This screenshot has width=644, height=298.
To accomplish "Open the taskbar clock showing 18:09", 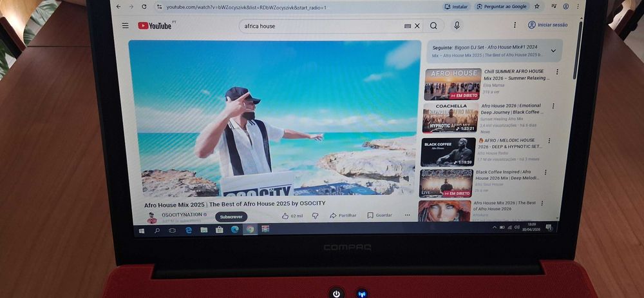I will 532,227.
